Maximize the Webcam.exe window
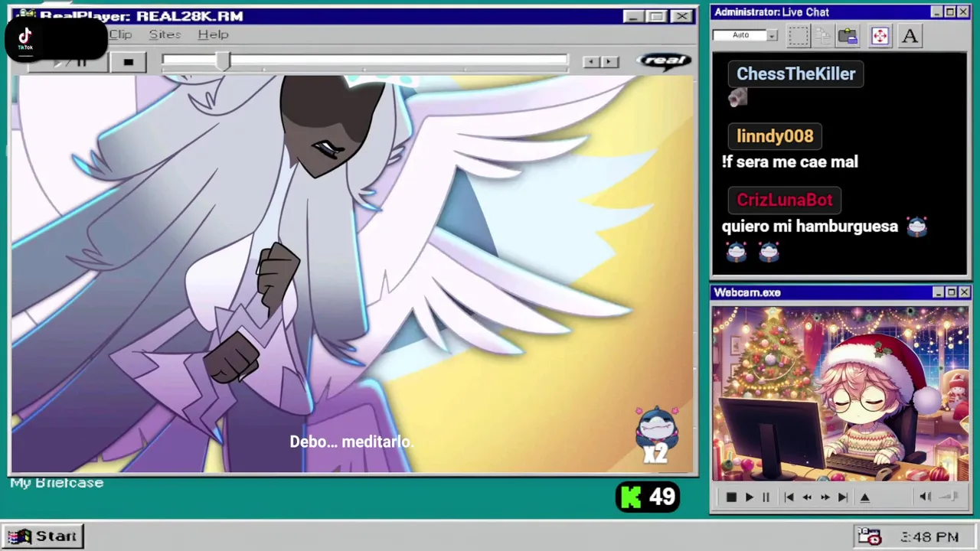 click(x=952, y=292)
